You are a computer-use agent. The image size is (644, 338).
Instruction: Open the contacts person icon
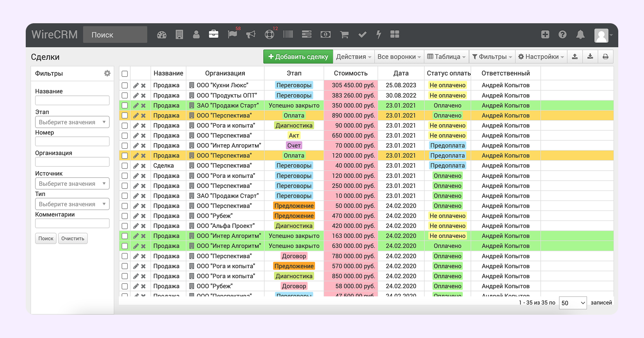pos(196,34)
